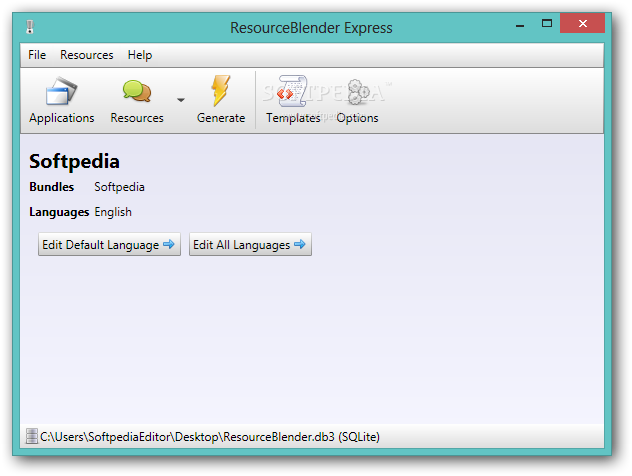Expand the Resources toolbar dropdown arrow
The image size is (632, 476).
click(x=181, y=100)
